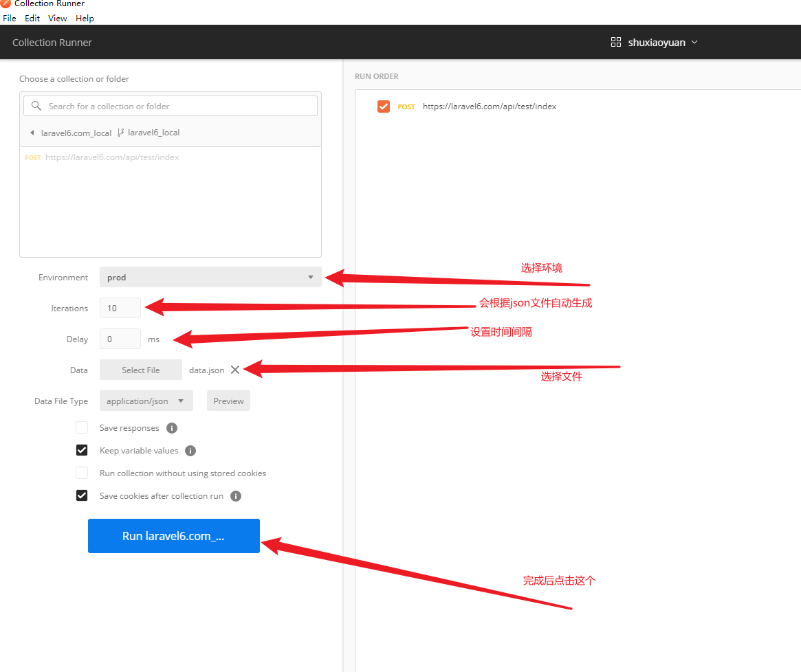
Task: Click the Run laravel6.com_... button
Action: pyautogui.click(x=174, y=536)
